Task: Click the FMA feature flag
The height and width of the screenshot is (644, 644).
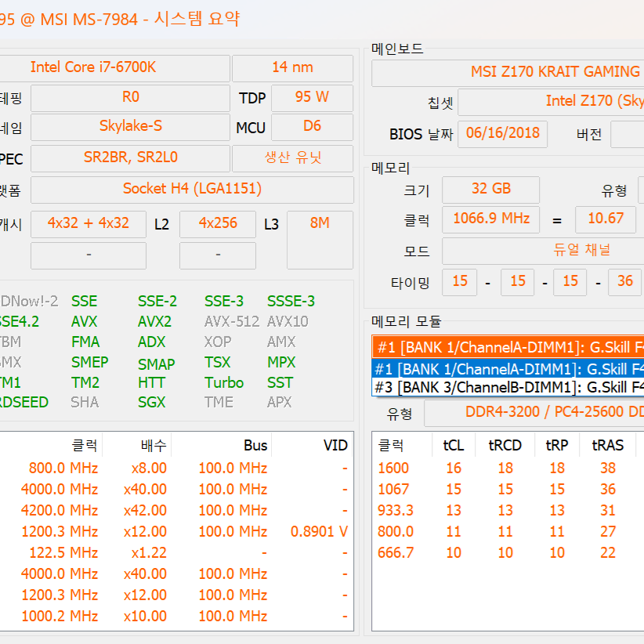Action: (x=85, y=342)
